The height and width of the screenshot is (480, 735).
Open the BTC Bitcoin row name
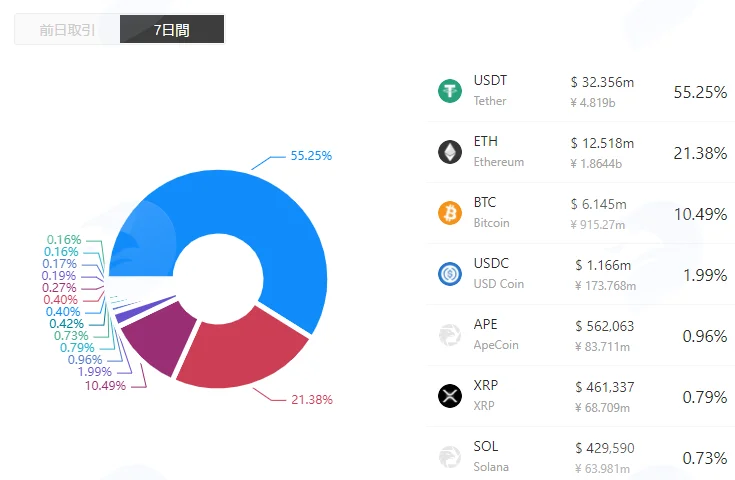(x=491, y=212)
